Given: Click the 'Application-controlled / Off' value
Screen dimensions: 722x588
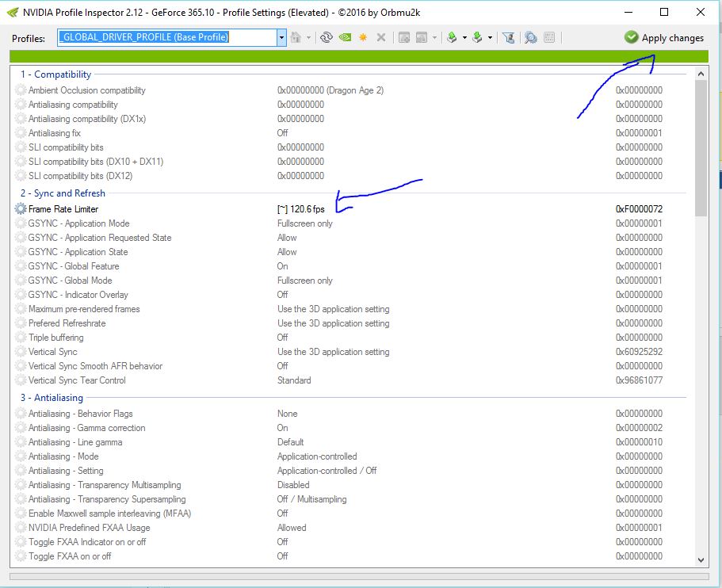Looking at the screenshot, I should tap(327, 471).
